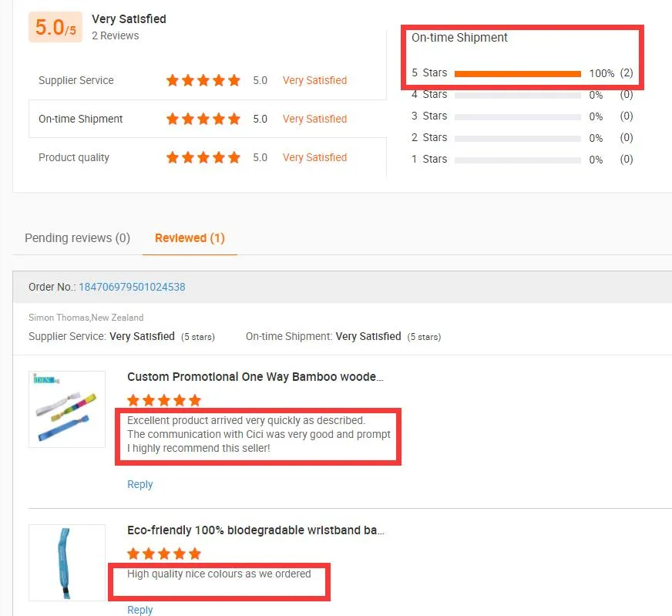Click the 1 Stars rating bar
The height and width of the screenshot is (616, 672).
517,160
